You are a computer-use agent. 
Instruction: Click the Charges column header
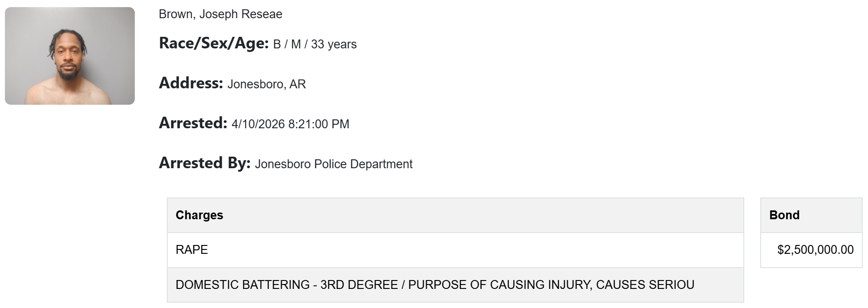(x=199, y=215)
